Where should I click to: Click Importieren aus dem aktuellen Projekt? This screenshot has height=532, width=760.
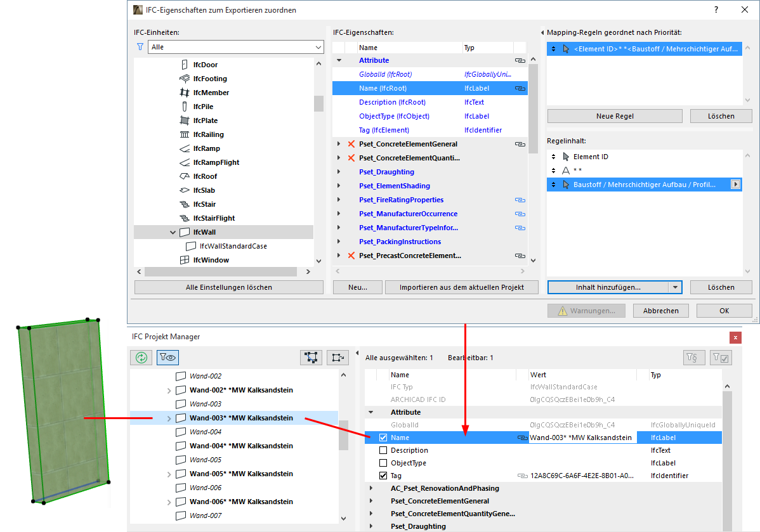click(x=461, y=287)
